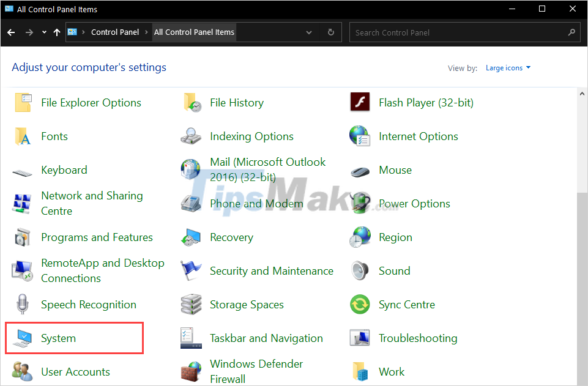Open the Fonts panel
The height and width of the screenshot is (386, 588).
pyautogui.click(x=54, y=136)
